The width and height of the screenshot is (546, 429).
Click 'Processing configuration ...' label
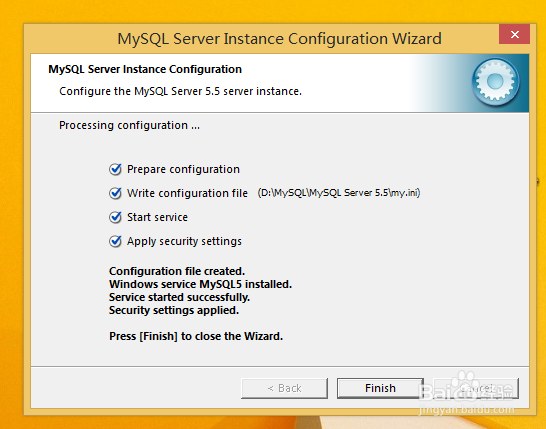pos(129,125)
